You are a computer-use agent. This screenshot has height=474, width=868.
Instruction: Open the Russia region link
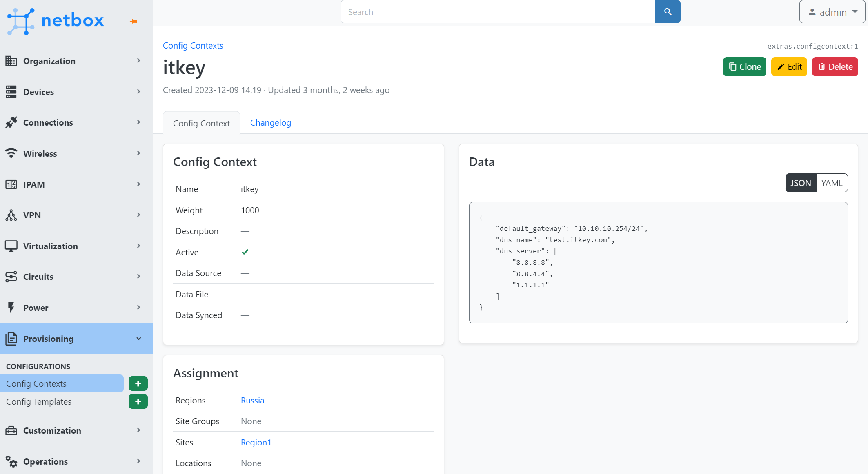click(252, 400)
